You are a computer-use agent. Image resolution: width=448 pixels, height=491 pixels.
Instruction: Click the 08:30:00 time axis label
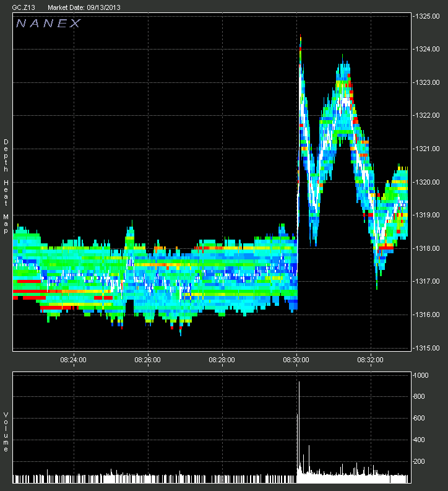[296, 360]
